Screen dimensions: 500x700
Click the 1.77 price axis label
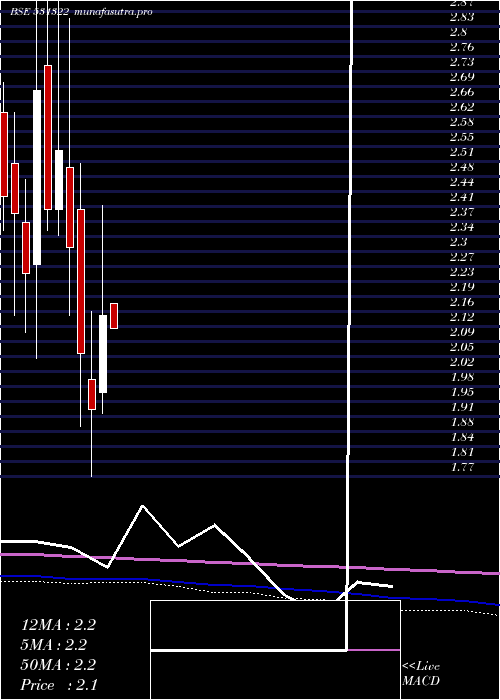pyautogui.click(x=461, y=467)
